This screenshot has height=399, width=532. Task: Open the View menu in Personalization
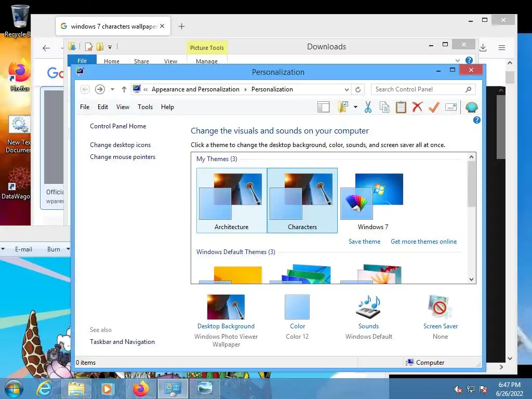[x=123, y=107]
